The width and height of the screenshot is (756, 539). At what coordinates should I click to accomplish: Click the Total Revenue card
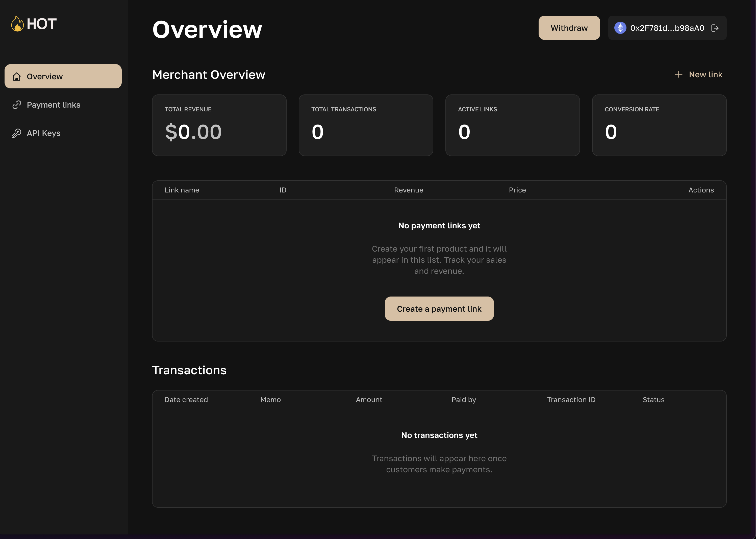pos(219,125)
